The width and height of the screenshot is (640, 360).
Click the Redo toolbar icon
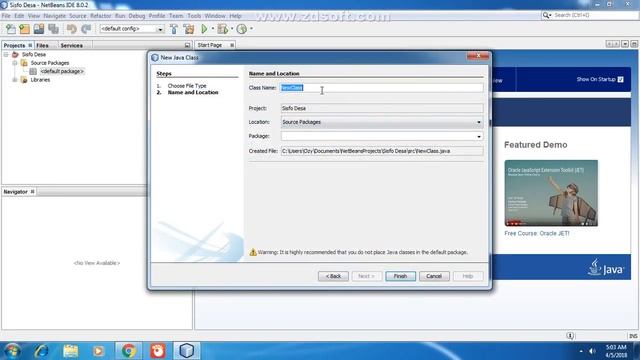(86, 29)
